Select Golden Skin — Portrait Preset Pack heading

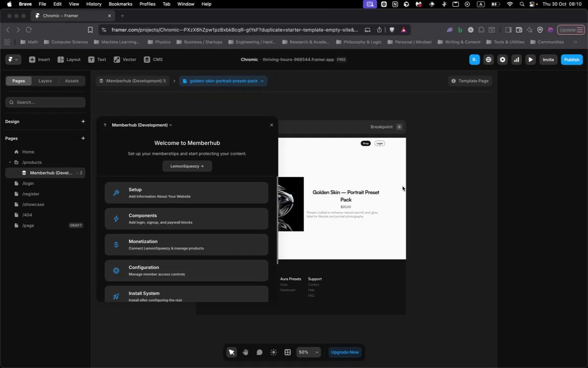(346, 196)
